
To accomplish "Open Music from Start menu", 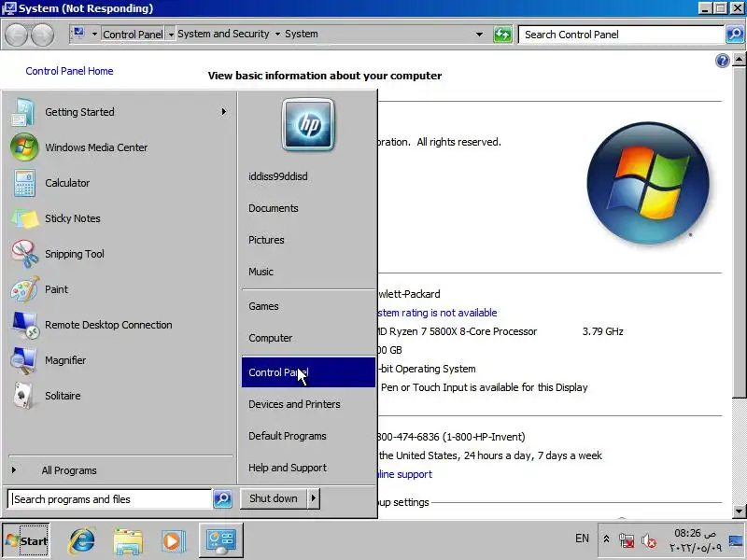I will (261, 272).
